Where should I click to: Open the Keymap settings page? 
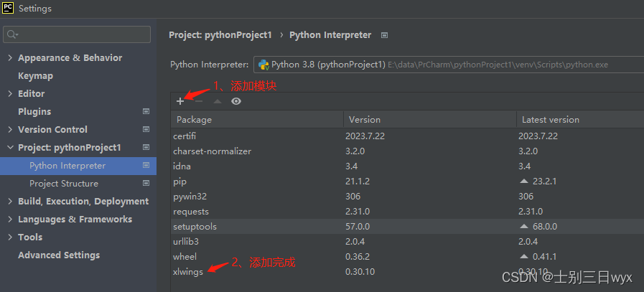point(35,76)
